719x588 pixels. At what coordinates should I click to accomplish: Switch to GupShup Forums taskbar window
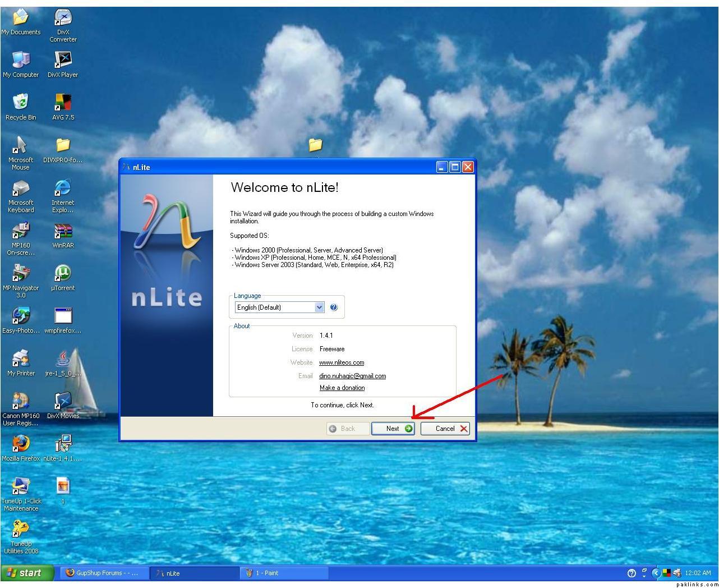pyautogui.click(x=104, y=573)
